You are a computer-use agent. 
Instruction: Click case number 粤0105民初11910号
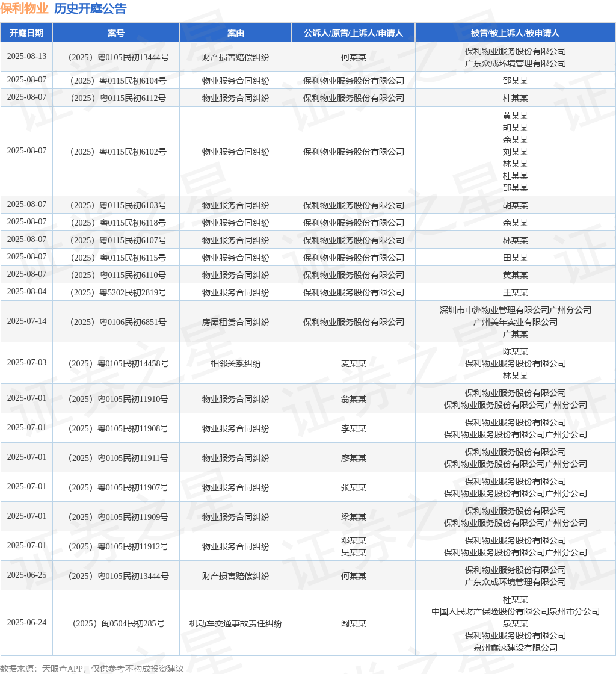(x=119, y=400)
